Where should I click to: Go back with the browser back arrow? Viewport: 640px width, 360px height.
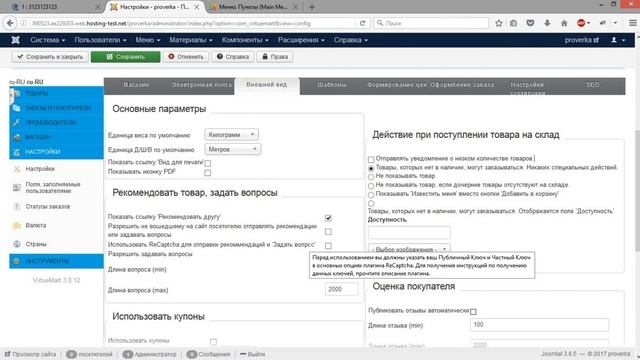tap(10, 23)
